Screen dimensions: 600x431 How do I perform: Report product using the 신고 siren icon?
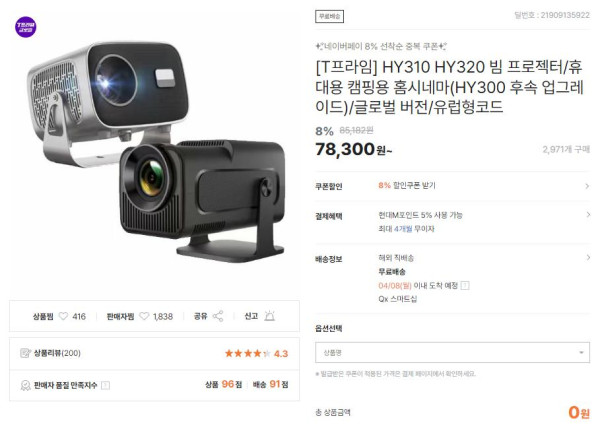(270, 316)
